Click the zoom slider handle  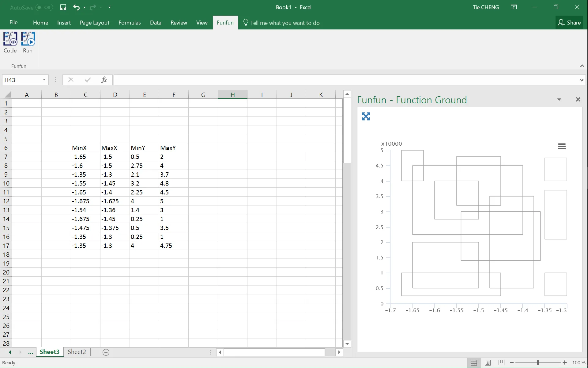[x=538, y=362]
